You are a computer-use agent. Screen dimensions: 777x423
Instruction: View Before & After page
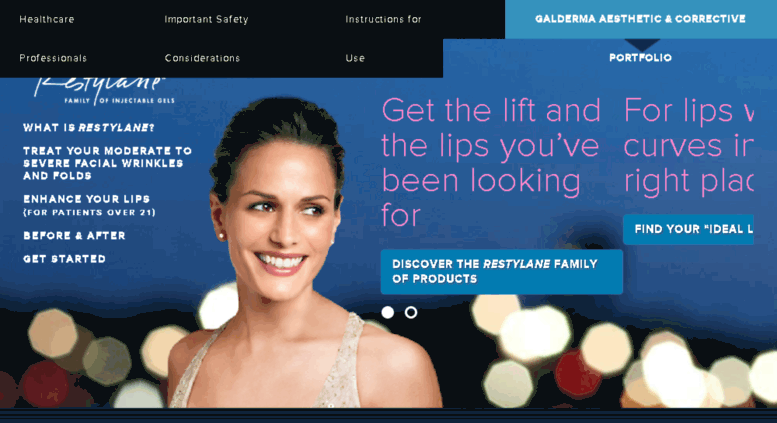(x=74, y=236)
